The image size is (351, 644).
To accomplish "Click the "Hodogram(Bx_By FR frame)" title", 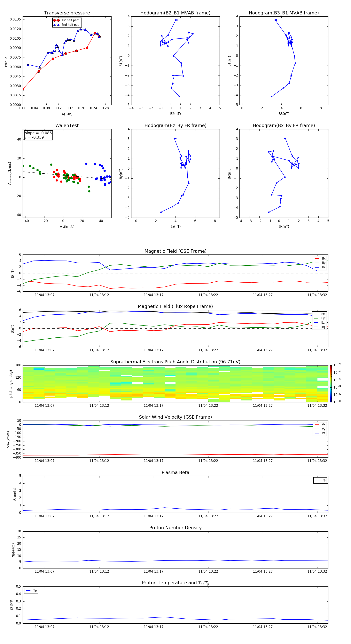I will click(284, 125).
